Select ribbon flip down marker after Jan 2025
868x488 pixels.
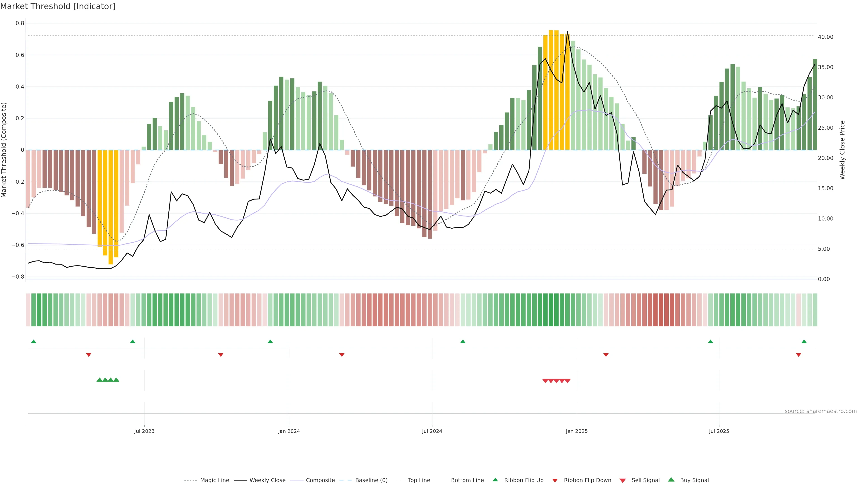point(606,355)
